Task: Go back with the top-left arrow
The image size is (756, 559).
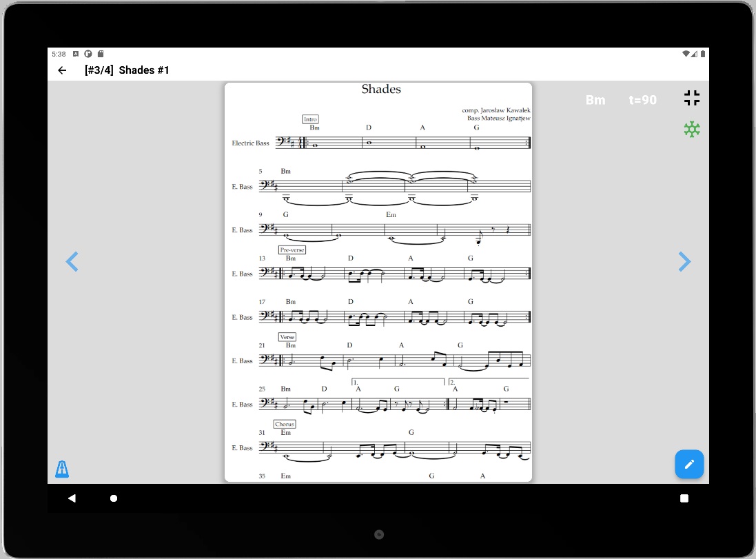Action: 62,70
